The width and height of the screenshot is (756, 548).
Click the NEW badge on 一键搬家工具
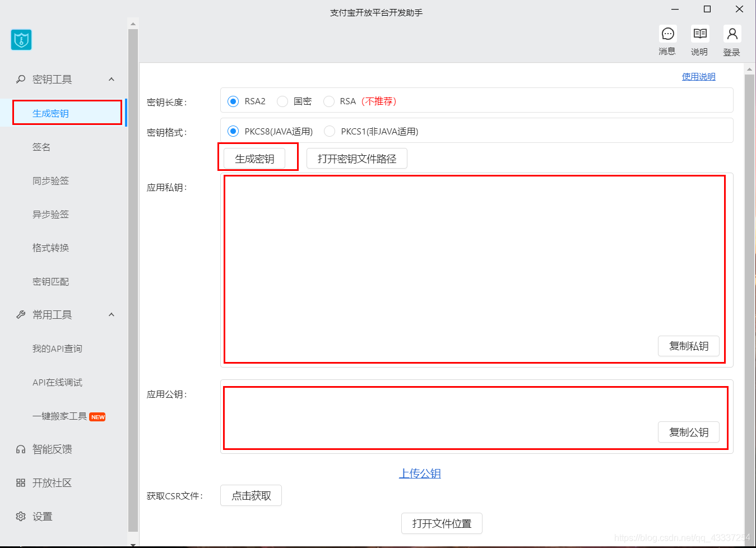tap(98, 417)
